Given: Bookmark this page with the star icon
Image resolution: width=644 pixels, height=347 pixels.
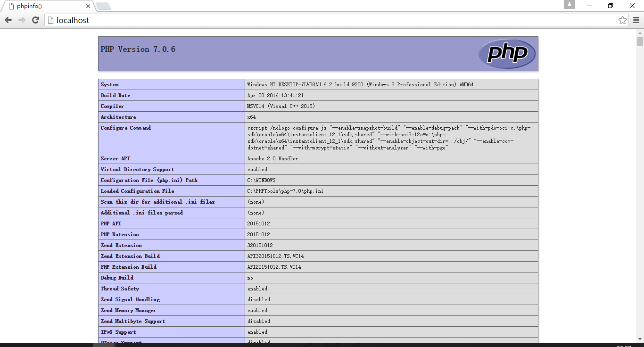Looking at the screenshot, I should [623, 20].
